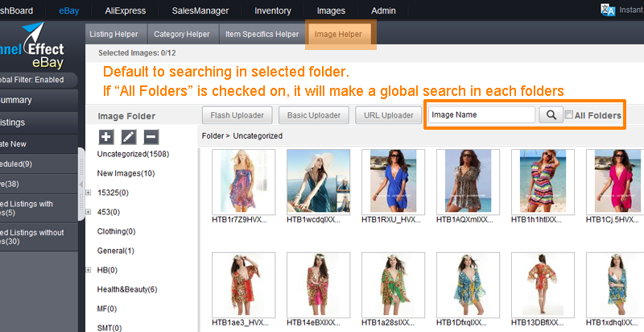Select thumbnail HTB1AQXmIXX leopard dress
This screenshot has width=644, height=332.
[x=468, y=181]
